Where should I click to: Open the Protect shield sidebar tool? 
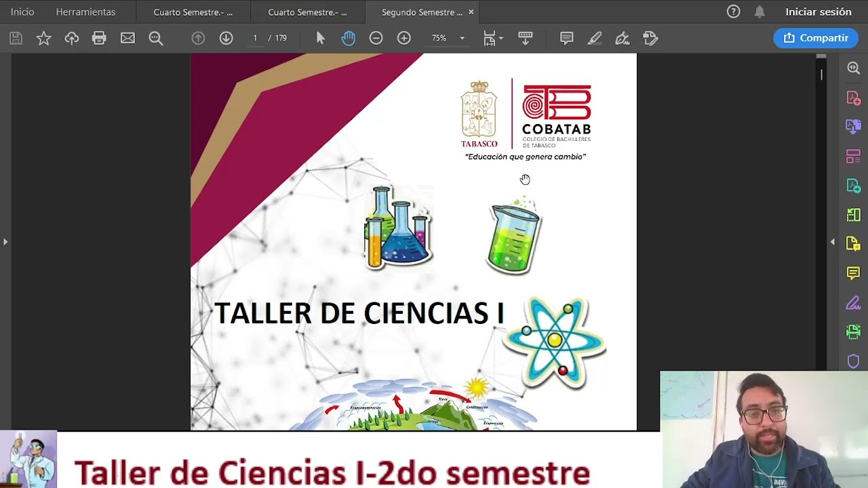(854, 361)
